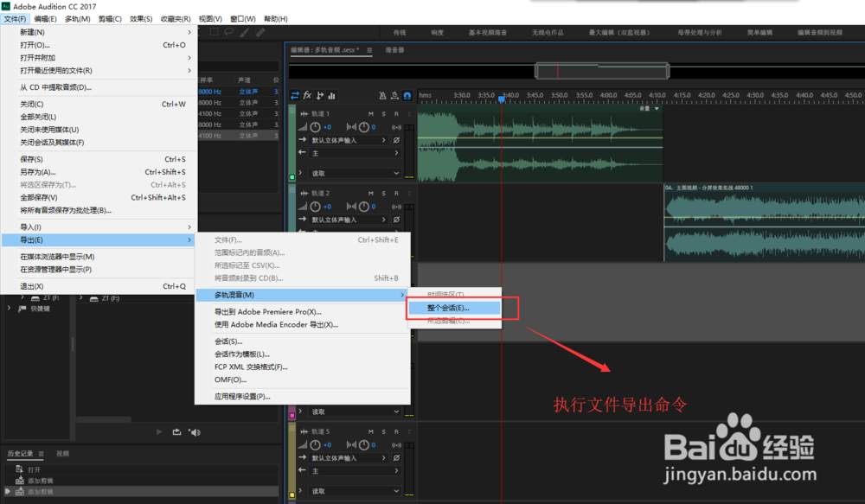Play preview in media browser
Image resolution: width=865 pixels, height=504 pixels.
point(159,431)
